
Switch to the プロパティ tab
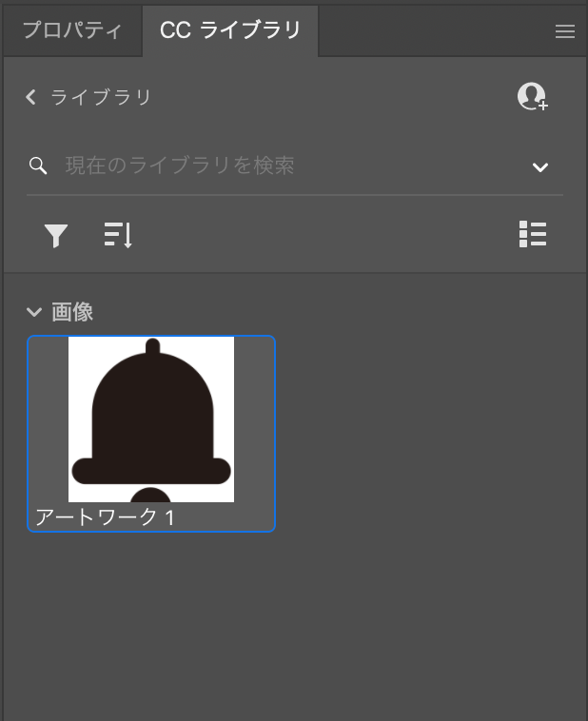coord(72,30)
